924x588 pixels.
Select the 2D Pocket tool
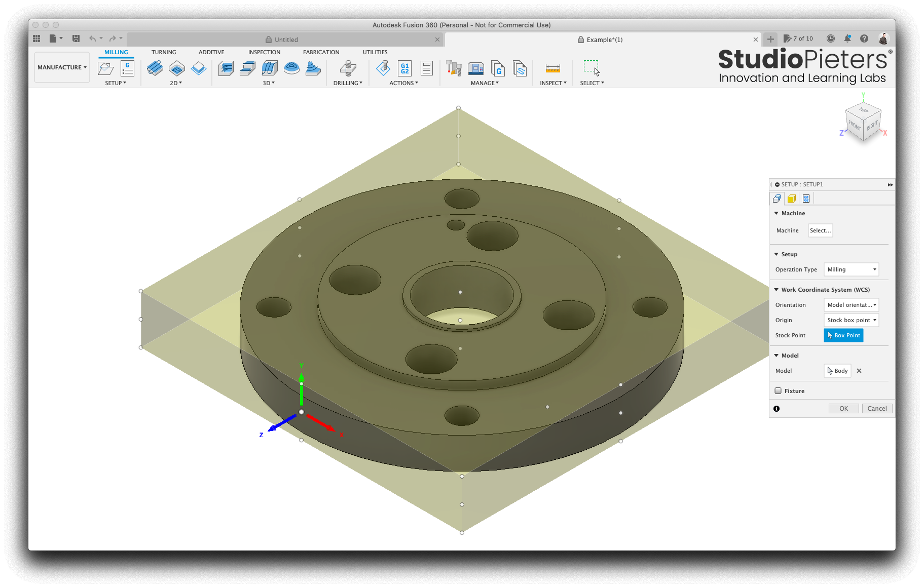[177, 68]
